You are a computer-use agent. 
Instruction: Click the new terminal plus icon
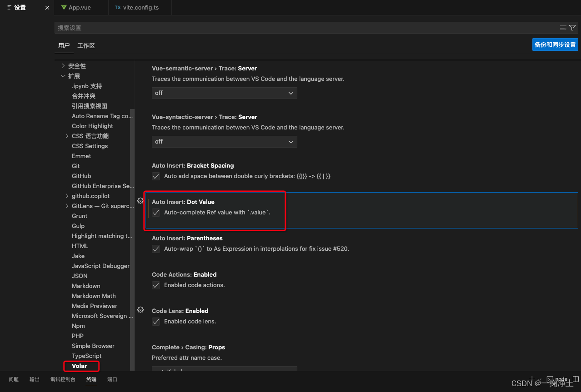531,379
